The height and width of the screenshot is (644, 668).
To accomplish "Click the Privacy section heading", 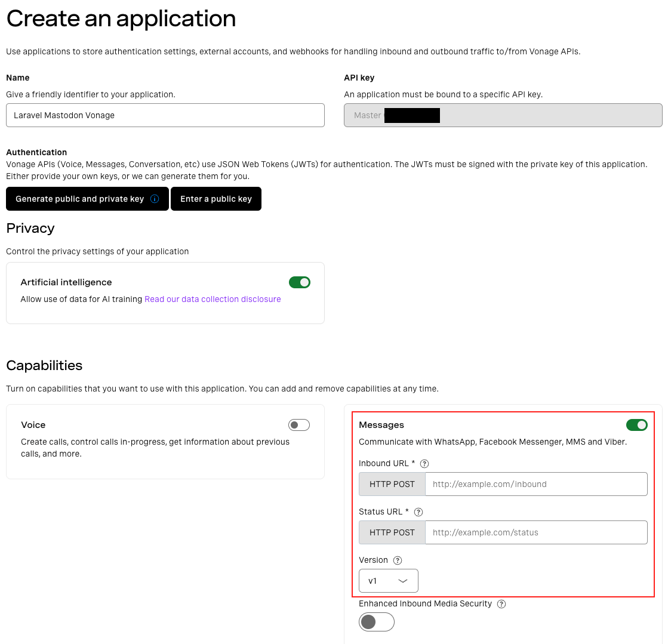I will 30,229.
